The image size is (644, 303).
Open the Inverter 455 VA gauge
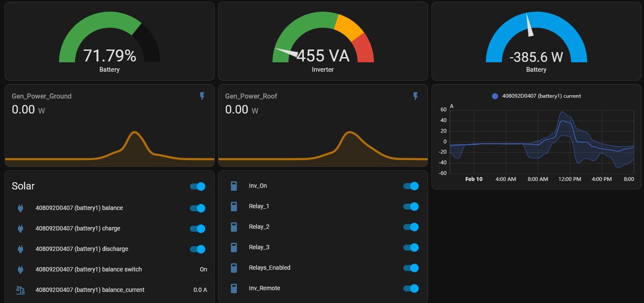pyautogui.click(x=323, y=43)
